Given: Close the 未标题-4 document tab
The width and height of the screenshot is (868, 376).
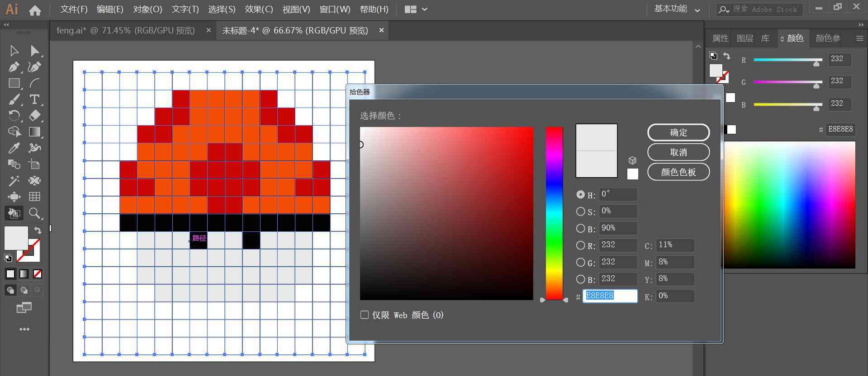Looking at the screenshot, I should point(381,30).
